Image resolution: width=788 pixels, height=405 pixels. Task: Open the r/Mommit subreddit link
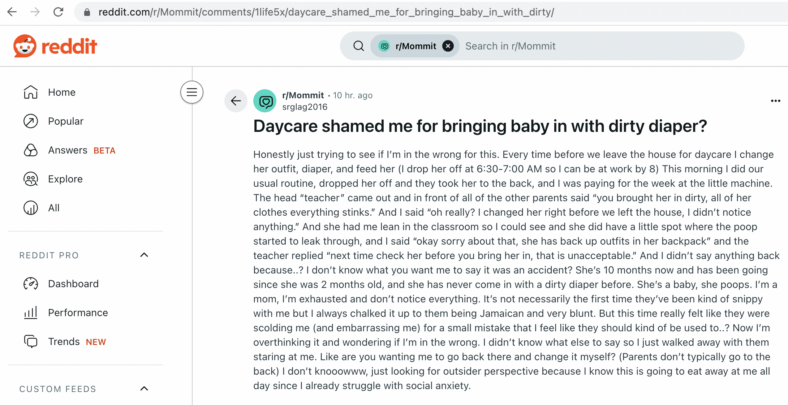[303, 95]
